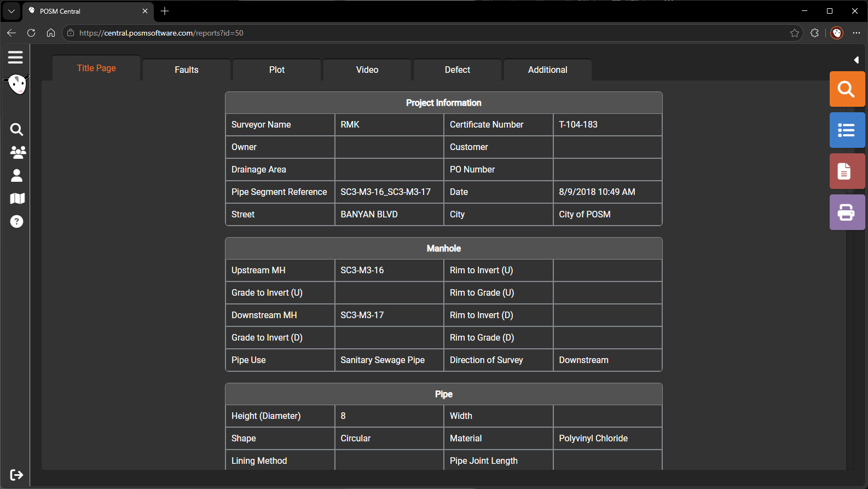Click the POSM opossum logo in sidebar
Viewport: 868px width, 489px height.
pyautogui.click(x=17, y=84)
